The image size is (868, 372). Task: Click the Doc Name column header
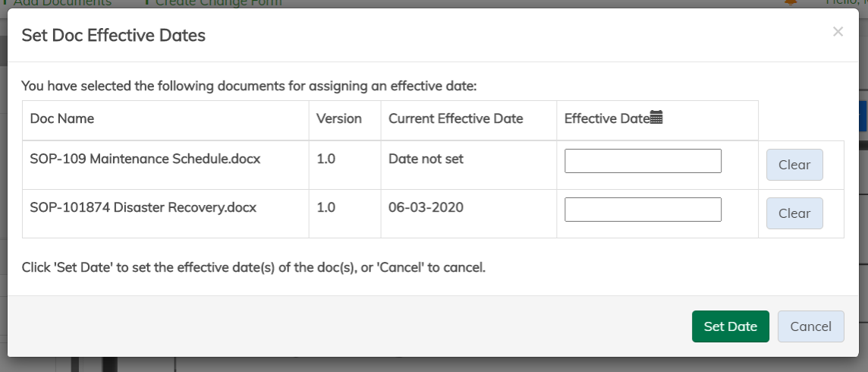pos(62,119)
